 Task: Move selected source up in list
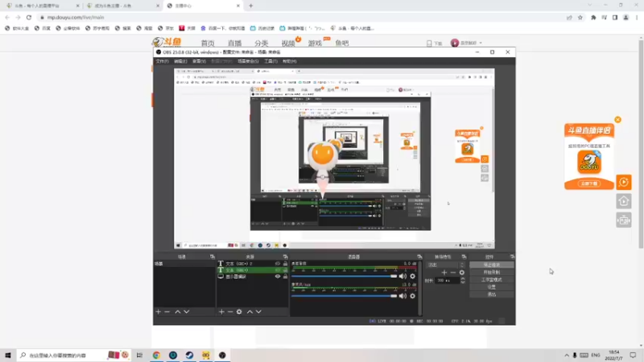pos(250,312)
